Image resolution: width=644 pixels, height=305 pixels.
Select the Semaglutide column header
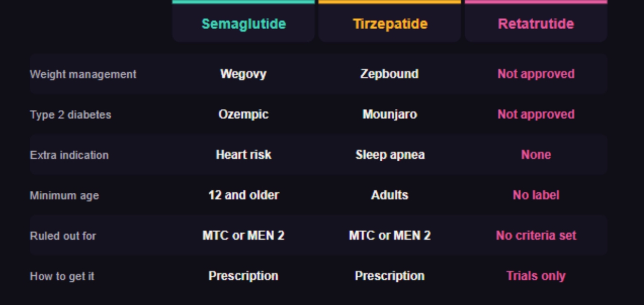[243, 24]
